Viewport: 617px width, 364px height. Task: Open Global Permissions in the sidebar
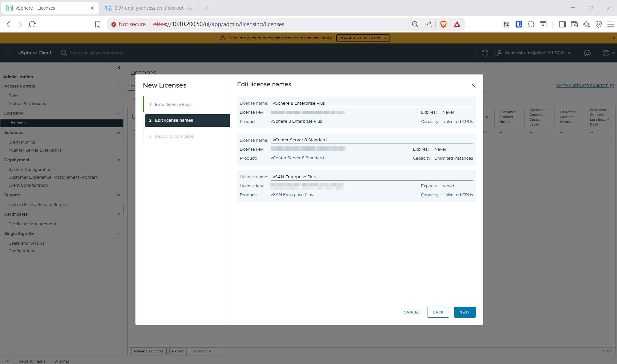(x=27, y=104)
